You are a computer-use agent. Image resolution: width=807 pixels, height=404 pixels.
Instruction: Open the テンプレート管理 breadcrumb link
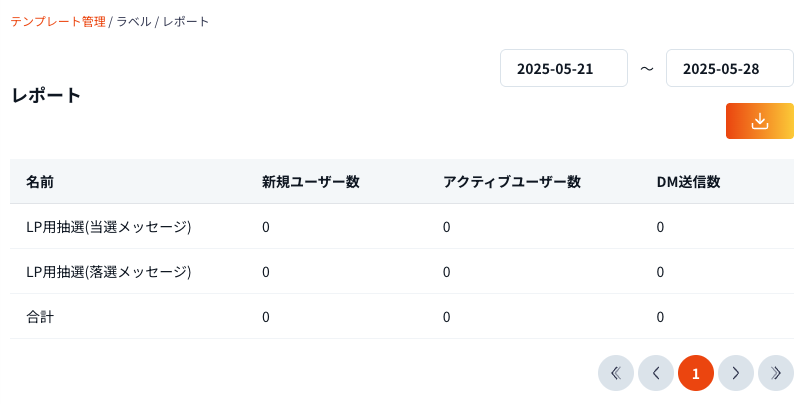pos(58,21)
